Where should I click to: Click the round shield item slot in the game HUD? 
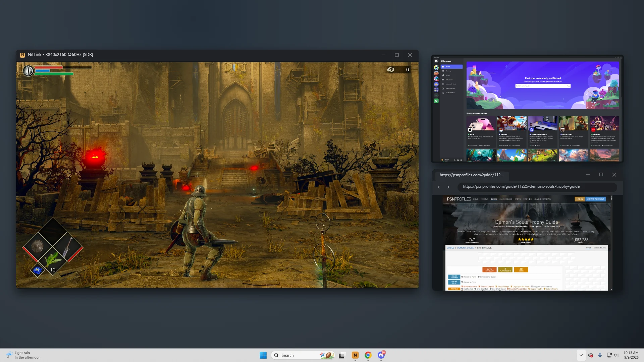click(37, 247)
